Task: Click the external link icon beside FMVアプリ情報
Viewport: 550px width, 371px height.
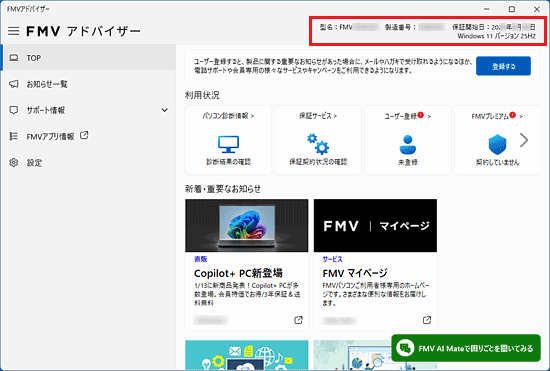Action: (x=84, y=135)
